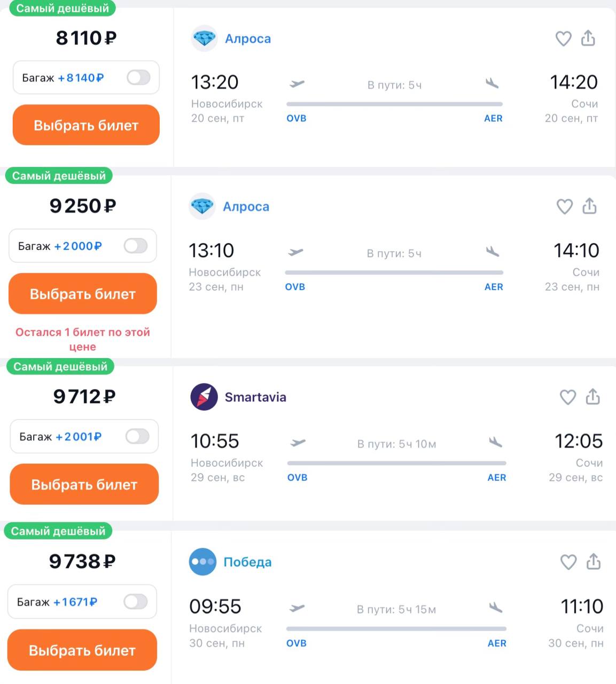Image resolution: width=616 pixels, height=684 pixels.
Task: Choose the 9250₽ ticket button
Action: [83, 294]
